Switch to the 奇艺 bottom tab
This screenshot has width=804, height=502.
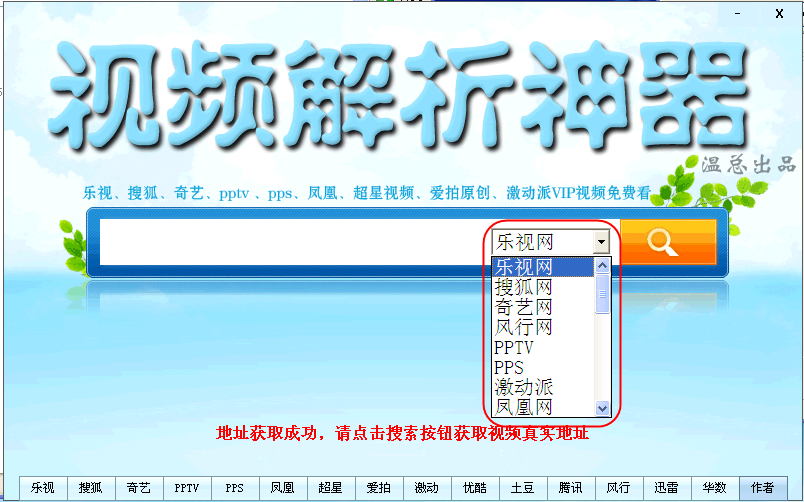click(x=139, y=487)
